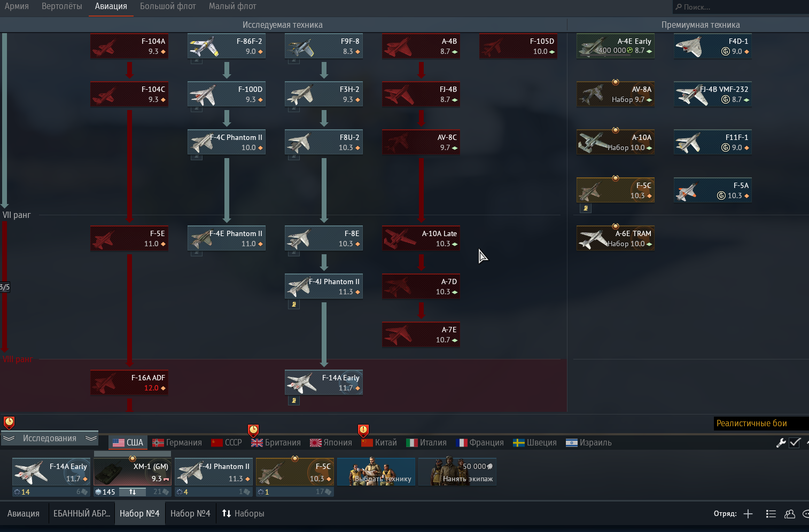Select the СССР nation tab

(x=227, y=443)
